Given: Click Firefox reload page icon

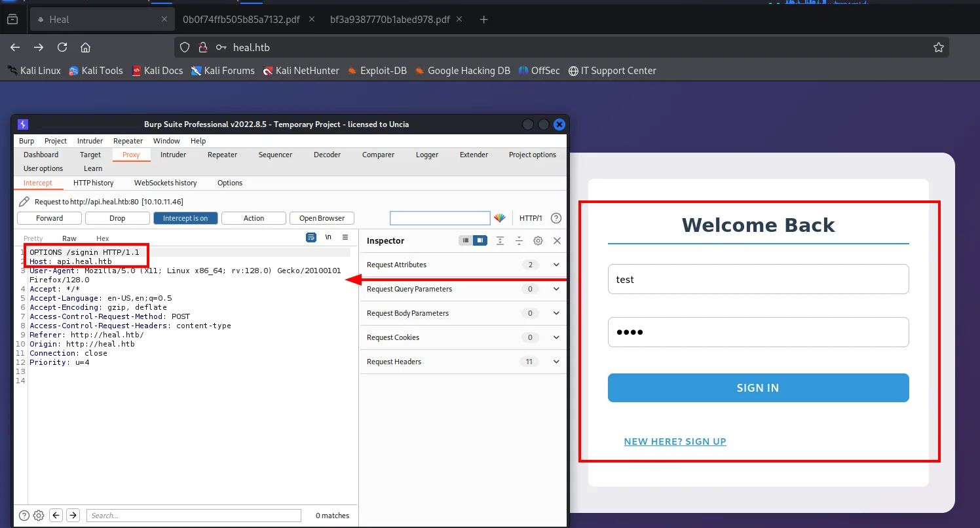Looking at the screenshot, I should [62, 47].
